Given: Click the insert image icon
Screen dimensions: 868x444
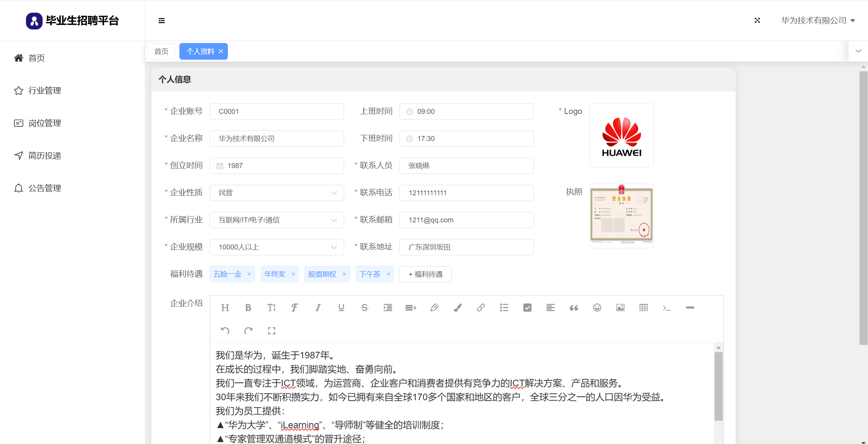Looking at the screenshot, I should [620, 308].
